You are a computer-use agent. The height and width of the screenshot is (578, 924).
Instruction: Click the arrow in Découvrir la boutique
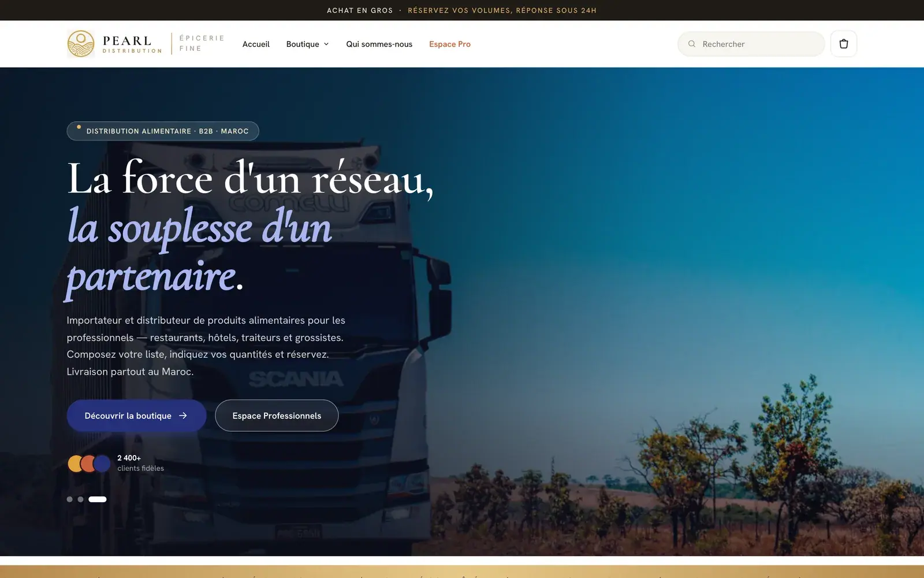pos(183,416)
